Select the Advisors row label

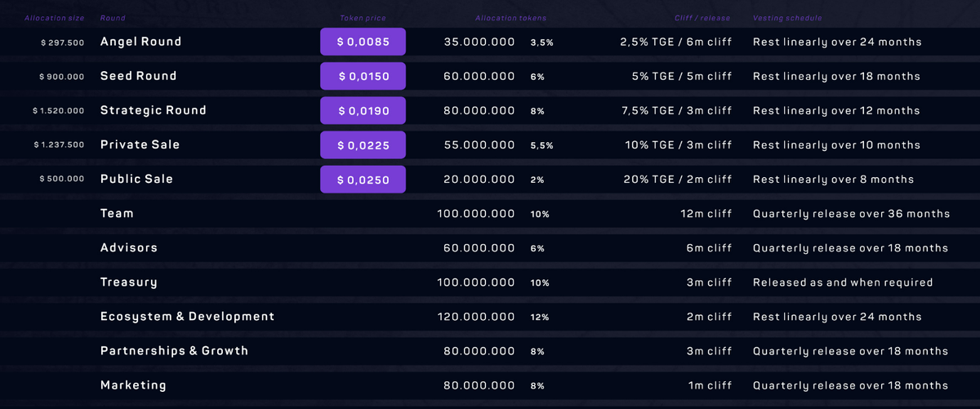129,248
